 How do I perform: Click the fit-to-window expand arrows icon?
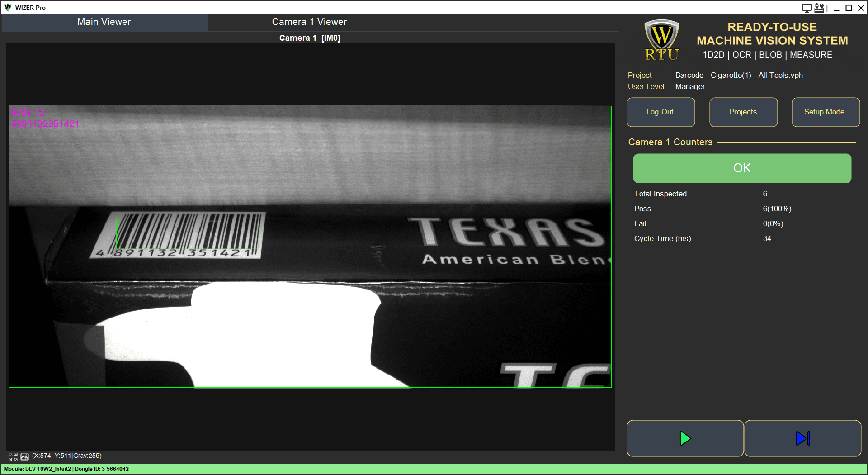click(14, 456)
